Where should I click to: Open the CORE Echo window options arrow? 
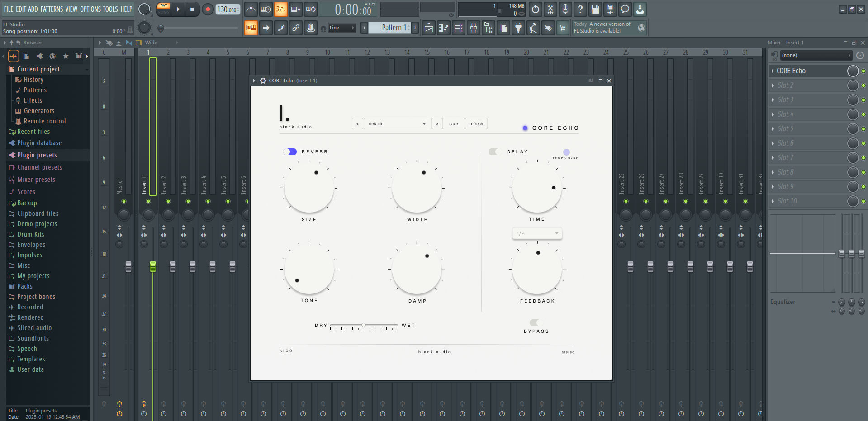(x=254, y=80)
